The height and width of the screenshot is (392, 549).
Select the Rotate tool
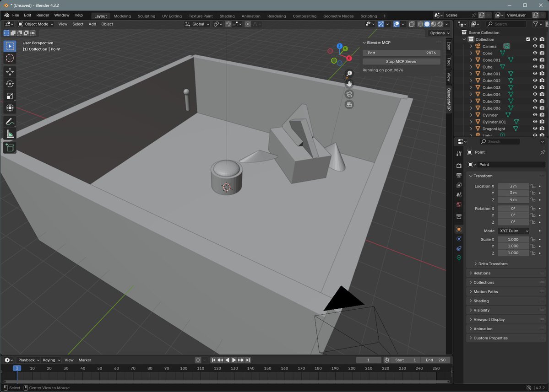pos(10,84)
